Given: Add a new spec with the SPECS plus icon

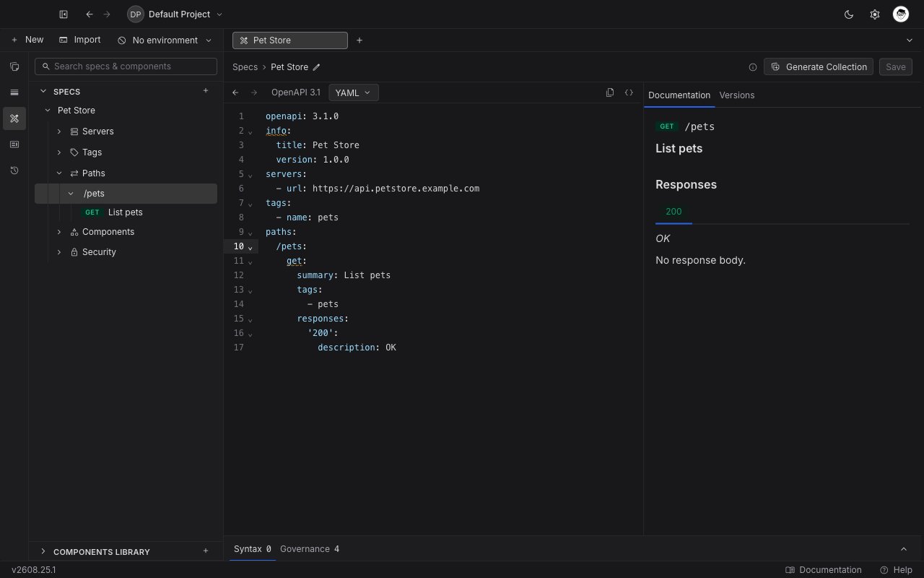Looking at the screenshot, I should (206, 91).
